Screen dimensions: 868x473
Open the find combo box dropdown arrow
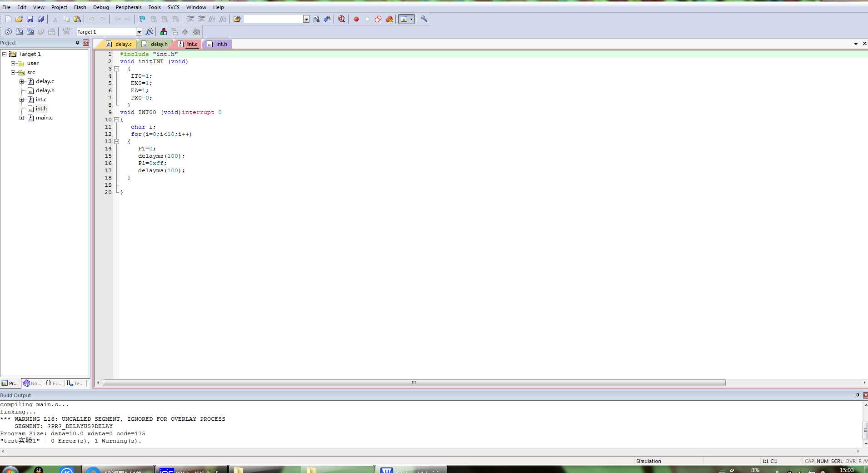[306, 19]
